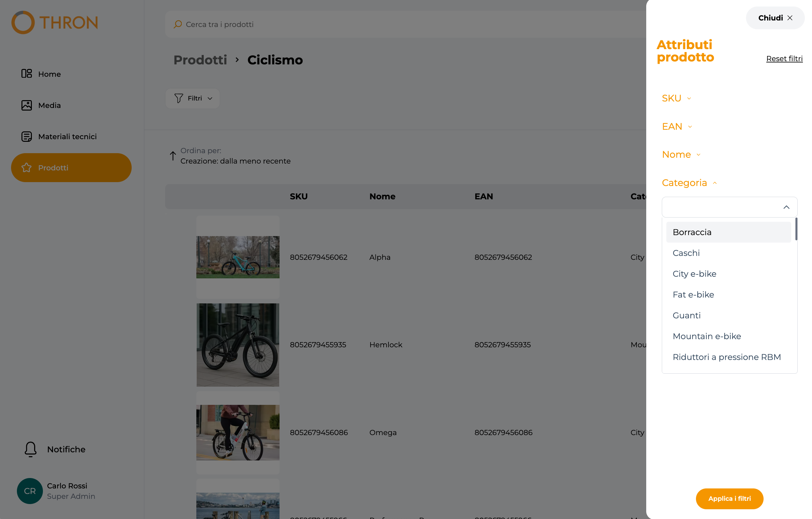Screen dimensions: 812x519
Task: Change the Ordina per sorting
Action: click(230, 156)
